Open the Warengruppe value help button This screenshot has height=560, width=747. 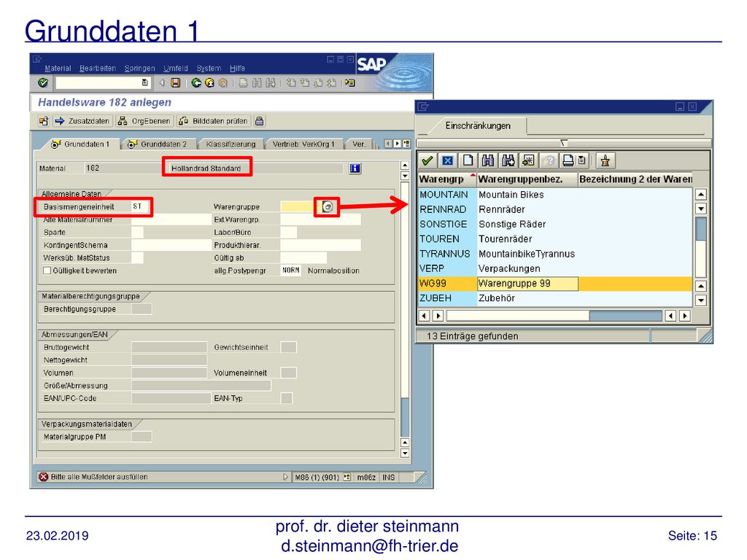click(327, 206)
